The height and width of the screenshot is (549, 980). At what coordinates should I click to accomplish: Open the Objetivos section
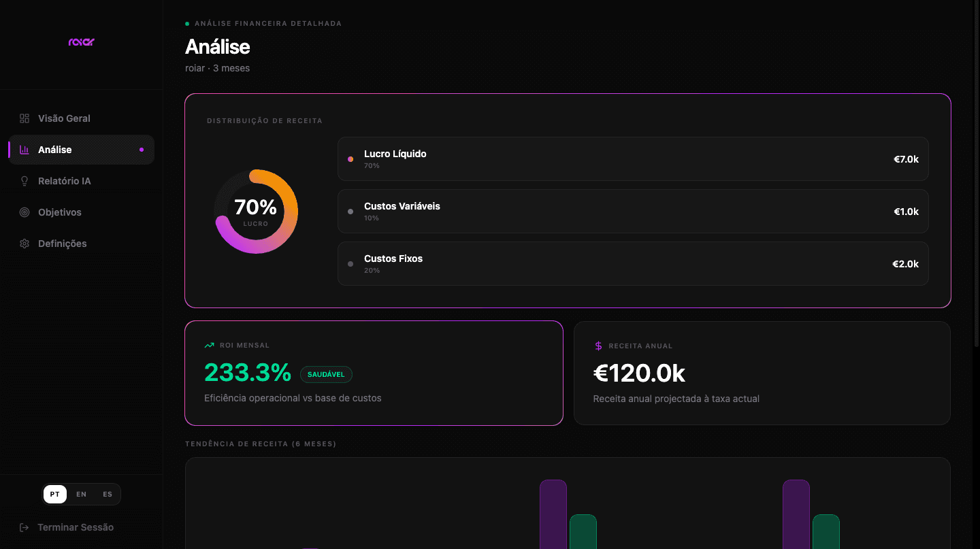[81, 212]
